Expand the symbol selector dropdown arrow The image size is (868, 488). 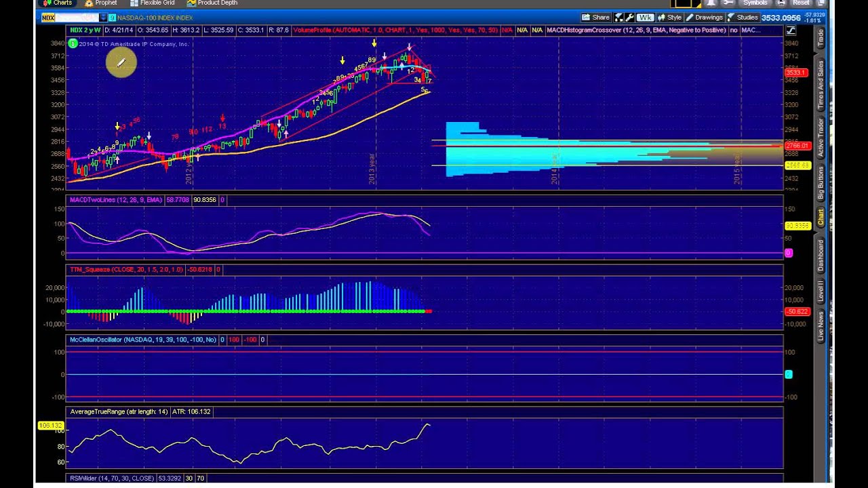tap(103, 18)
